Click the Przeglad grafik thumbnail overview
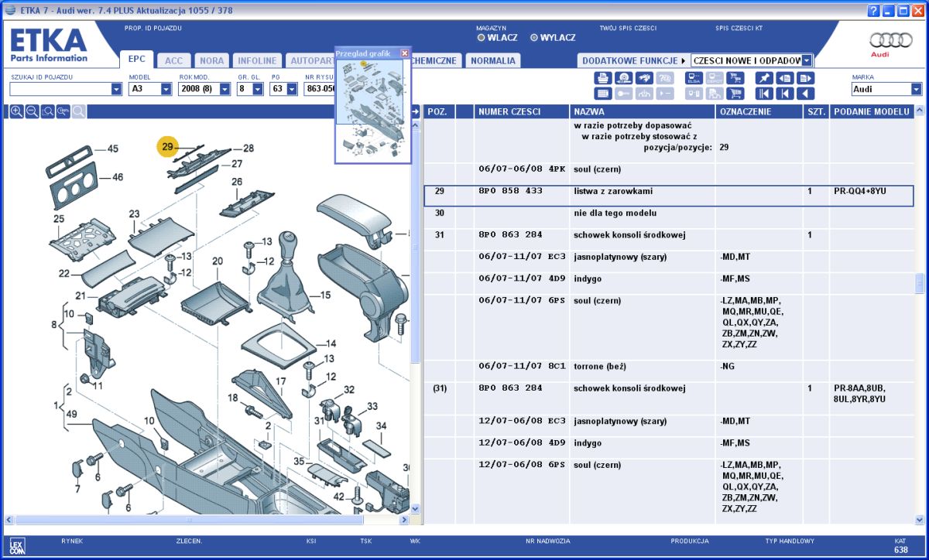The height and width of the screenshot is (560, 929). pyautogui.click(x=372, y=111)
